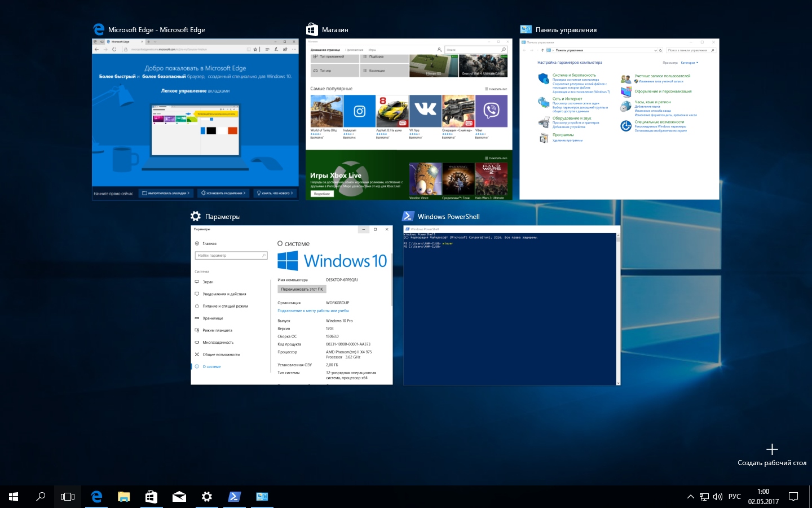The width and height of the screenshot is (812, 508).
Task: Open Оборудование и звук in Control Panel
Action: pos(572,119)
